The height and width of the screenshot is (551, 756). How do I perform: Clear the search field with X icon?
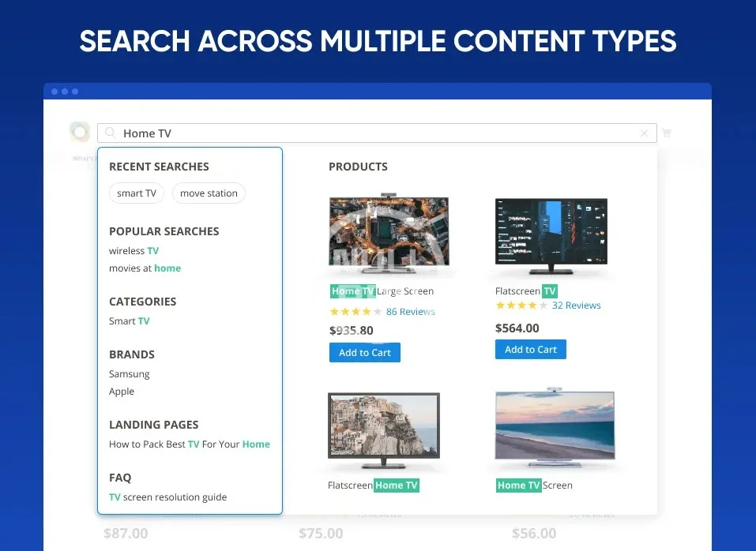click(644, 133)
